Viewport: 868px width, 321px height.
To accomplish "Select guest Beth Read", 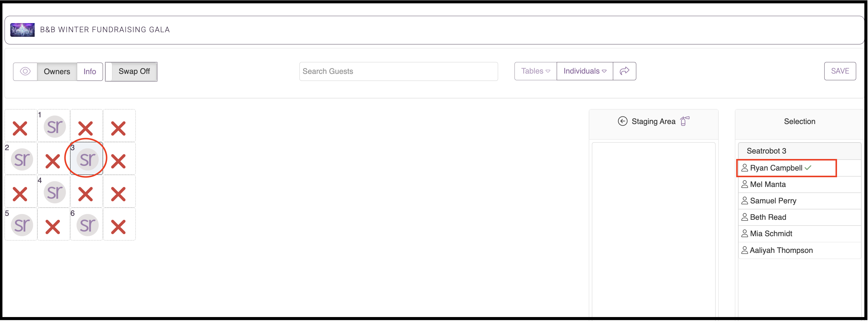I will (x=799, y=217).
